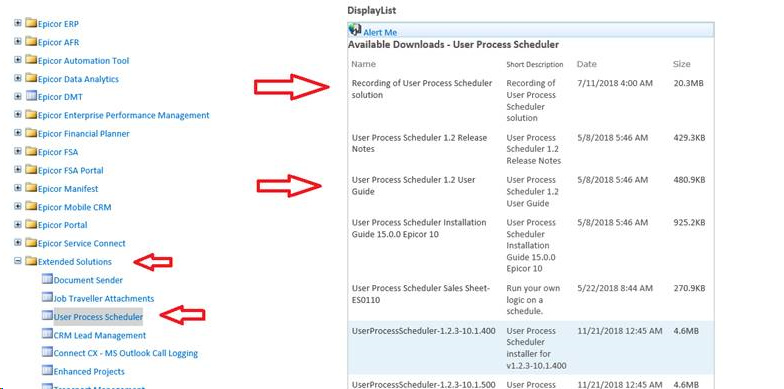
Task: Select the highlighted User Process Scheduler item
Action: (98, 316)
